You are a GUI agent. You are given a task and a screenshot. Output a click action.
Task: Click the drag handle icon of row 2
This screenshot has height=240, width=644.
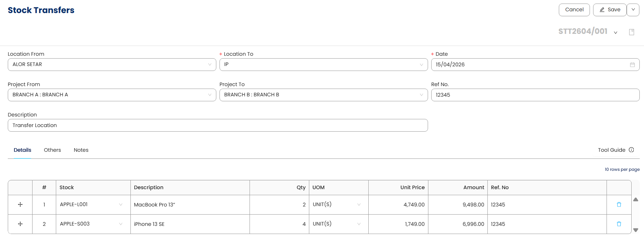click(20, 224)
